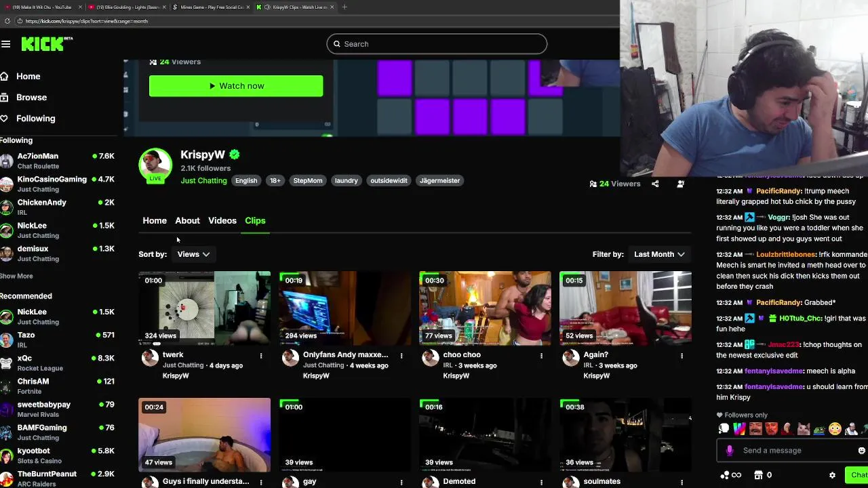Click the StepMom tag

308,181
